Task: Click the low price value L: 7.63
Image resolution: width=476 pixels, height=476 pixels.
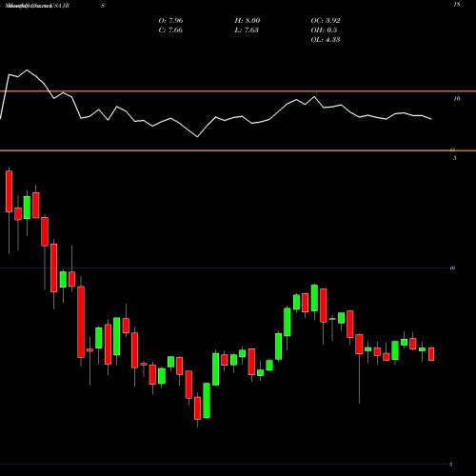Action: (247, 30)
